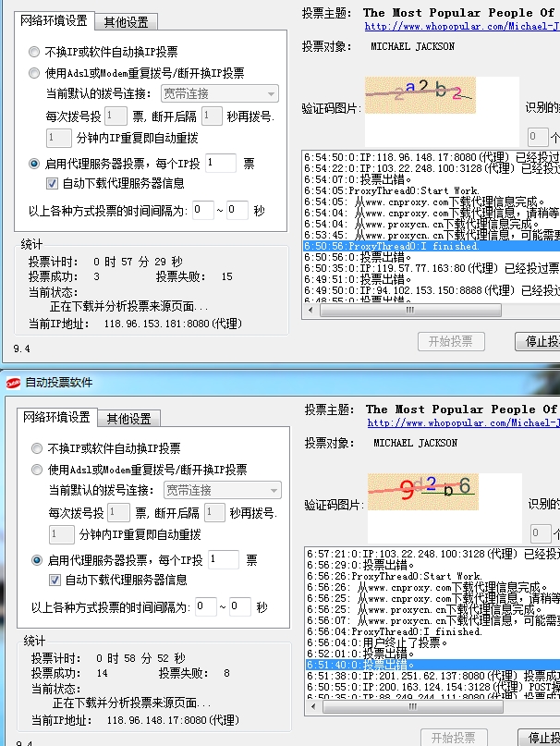Click the captcha image showing 9d2b6
This screenshot has height=746, width=560.
point(420,488)
